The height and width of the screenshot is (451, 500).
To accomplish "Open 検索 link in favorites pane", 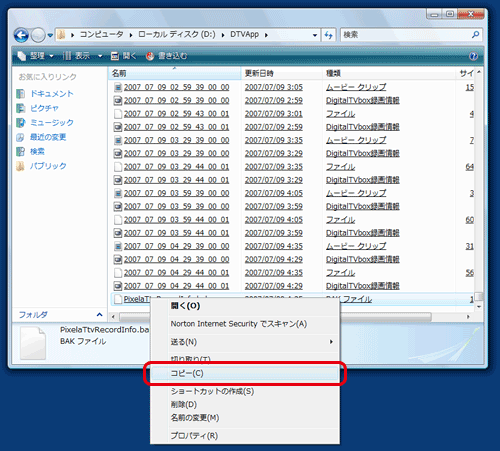I will point(37,151).
